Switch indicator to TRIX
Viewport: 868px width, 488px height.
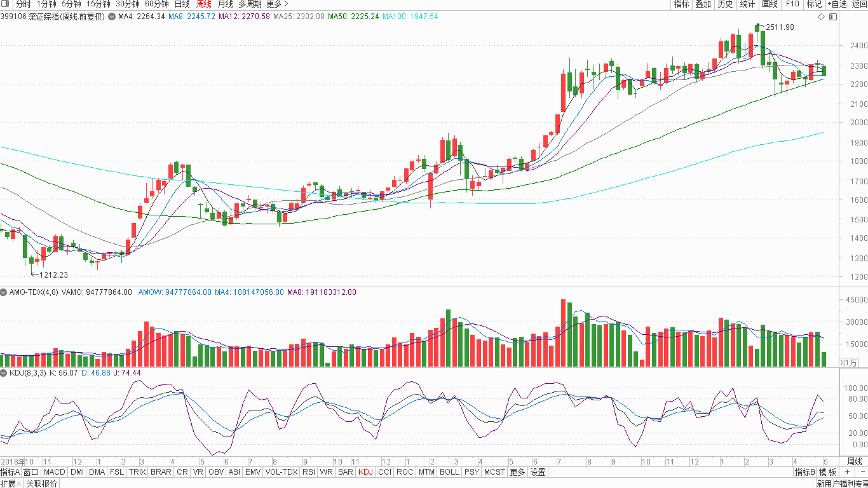pos(137,472)
